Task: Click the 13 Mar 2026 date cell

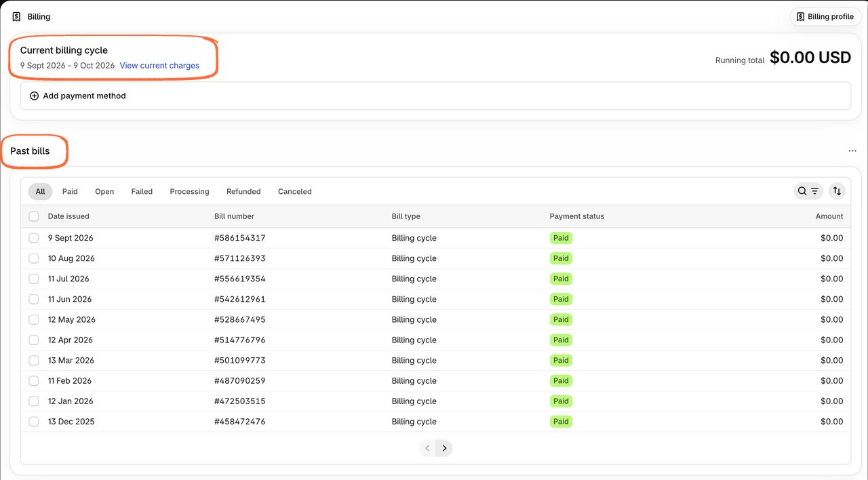Action: tap(71, 360)
